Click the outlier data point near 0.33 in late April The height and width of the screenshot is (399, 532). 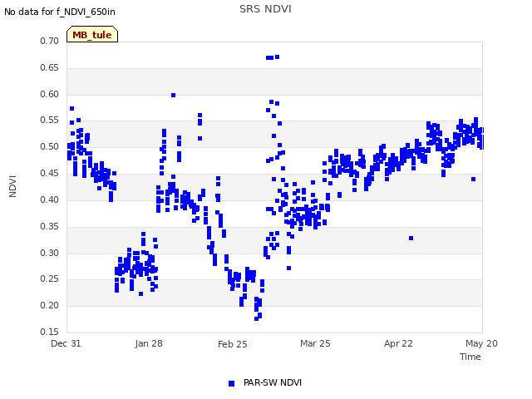point(411,239)
